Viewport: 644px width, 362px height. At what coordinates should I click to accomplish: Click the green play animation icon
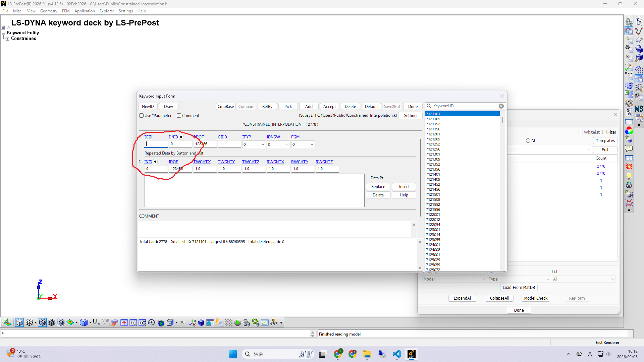pyautogui.click(x=237, y=322)
